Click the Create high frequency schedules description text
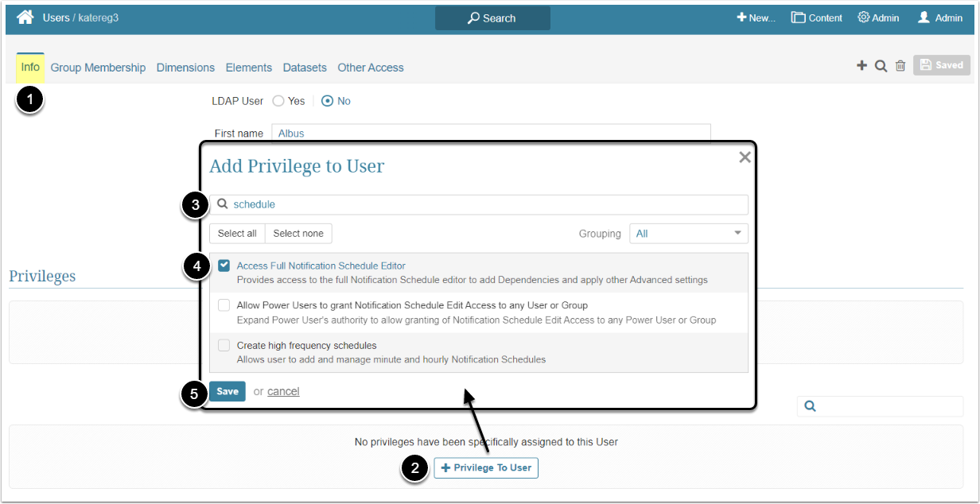This screenshot has width=980, height=504. point(391,359)
